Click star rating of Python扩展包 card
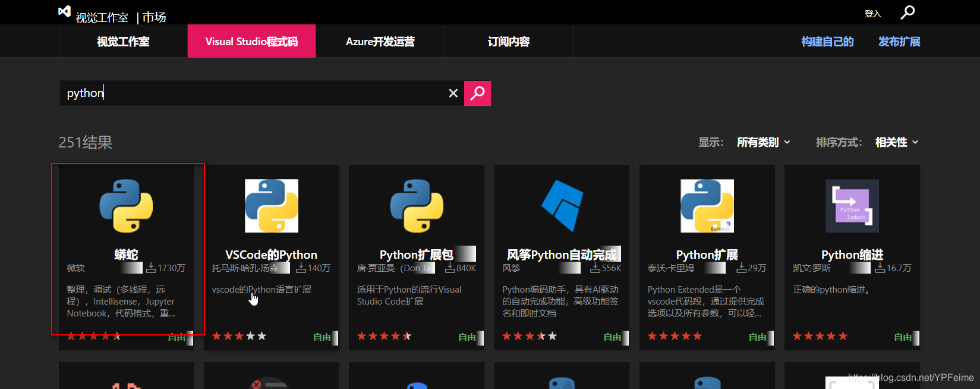980x389 pixels. 384,336
